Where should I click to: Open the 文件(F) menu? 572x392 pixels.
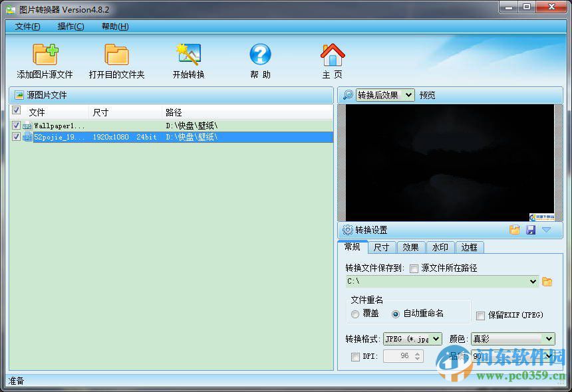click(x=27, y=26)
